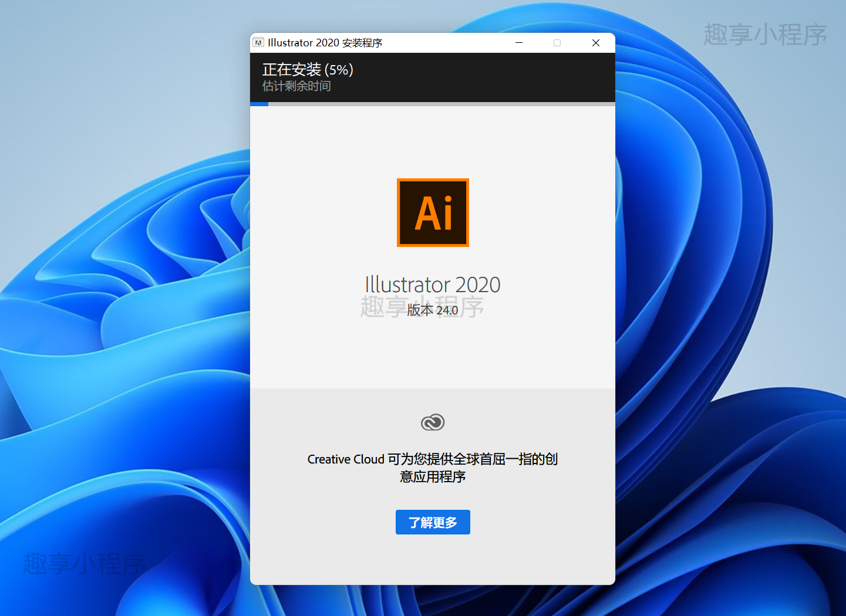The width and height of the screenshot is (846, 616).
Task: Minimize the Illustrator 2020 installer window
Action: (x=519, y=43)
